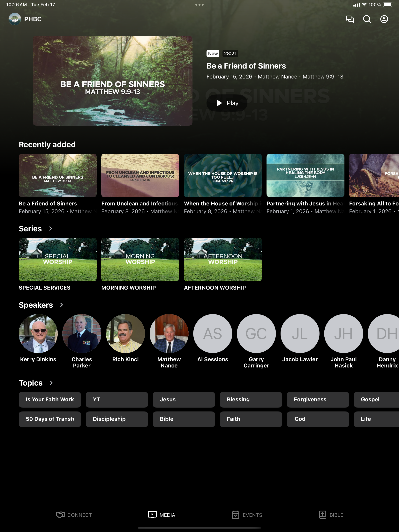Choose the Discipleship topic
399x532 pixels.
tap(117, 419)
